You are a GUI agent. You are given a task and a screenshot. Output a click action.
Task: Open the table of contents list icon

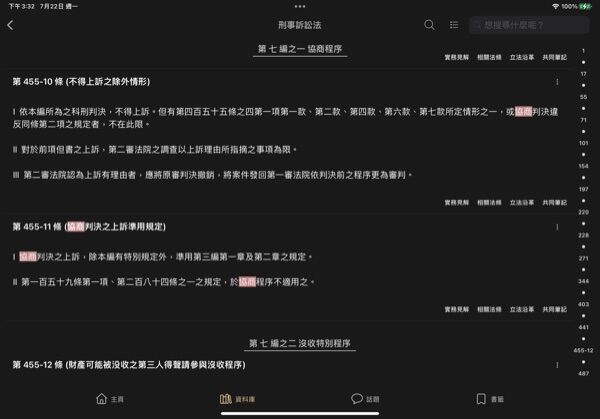[x=454, y=25]
